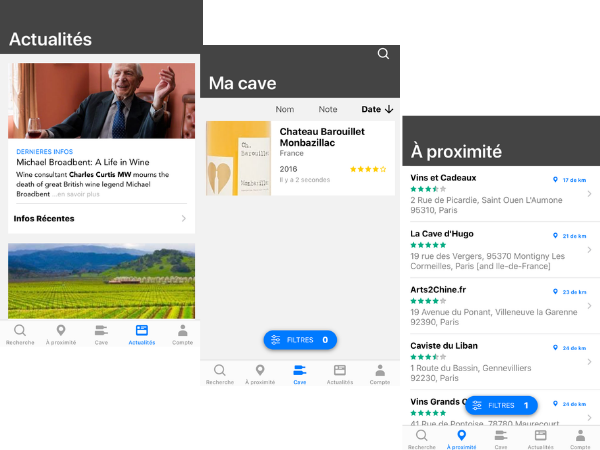Select La Cave d'Hugo shop name
The width and height of the screenshot is (600, 450).
(442, 234)
